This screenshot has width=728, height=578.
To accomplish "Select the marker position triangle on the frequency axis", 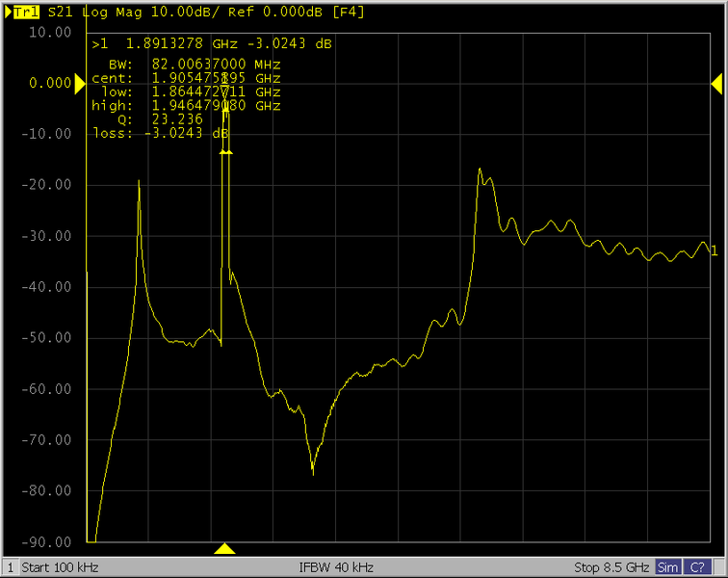I will click(224, 549).
